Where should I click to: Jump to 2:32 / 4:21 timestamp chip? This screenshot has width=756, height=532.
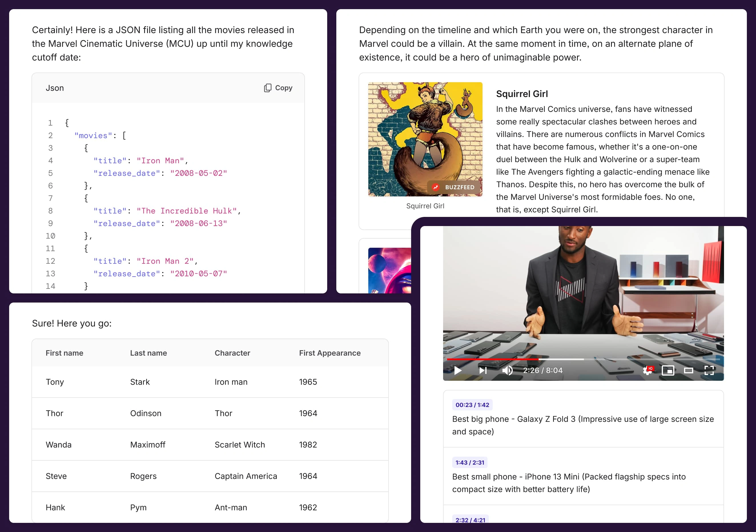[470, 519]
